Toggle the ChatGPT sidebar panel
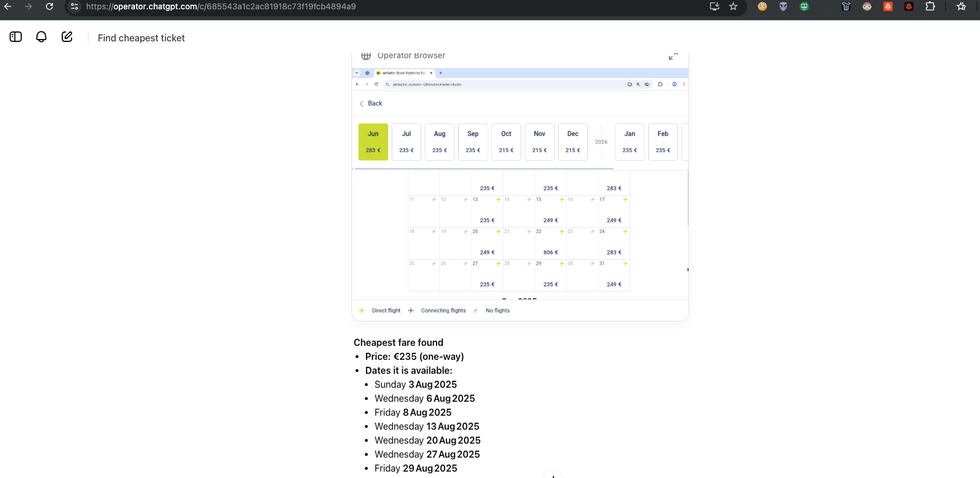 point(16,37)
